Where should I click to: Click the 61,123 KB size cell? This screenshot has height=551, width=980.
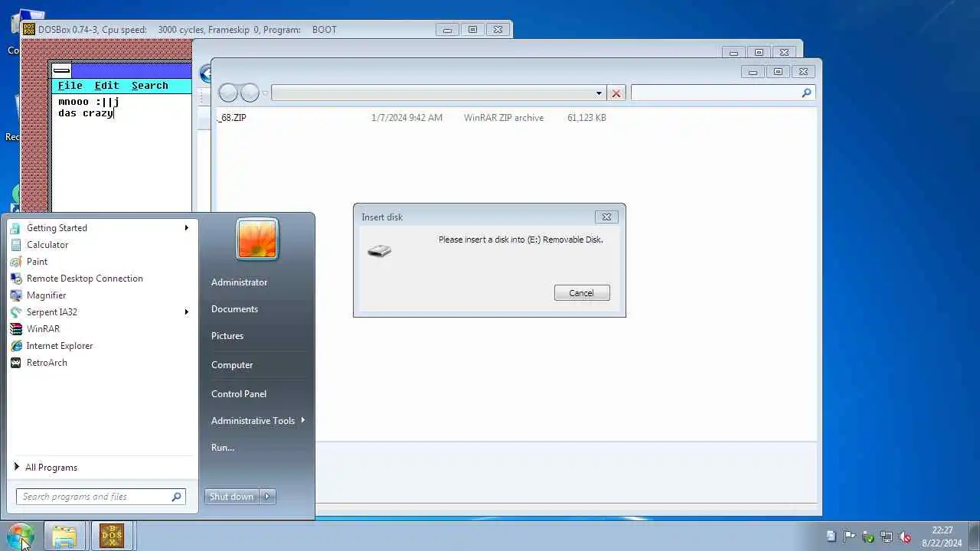tap(586, 117)
